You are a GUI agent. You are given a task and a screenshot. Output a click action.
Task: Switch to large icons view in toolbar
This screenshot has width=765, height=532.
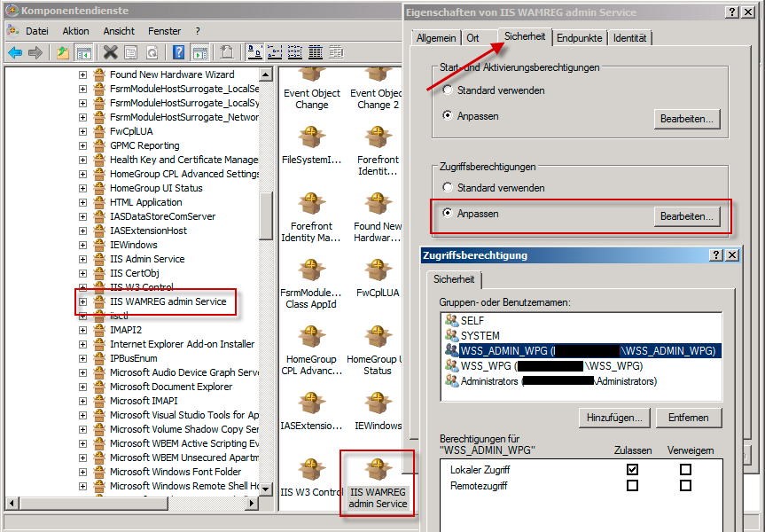click(x=254, y=52)
